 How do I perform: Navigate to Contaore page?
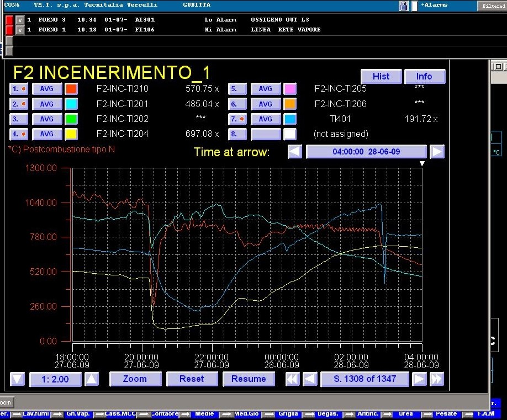point(165,413)
